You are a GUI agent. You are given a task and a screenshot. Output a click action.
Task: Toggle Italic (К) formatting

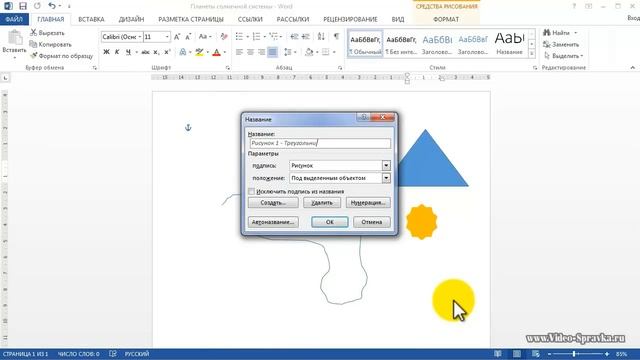(117, 52)
